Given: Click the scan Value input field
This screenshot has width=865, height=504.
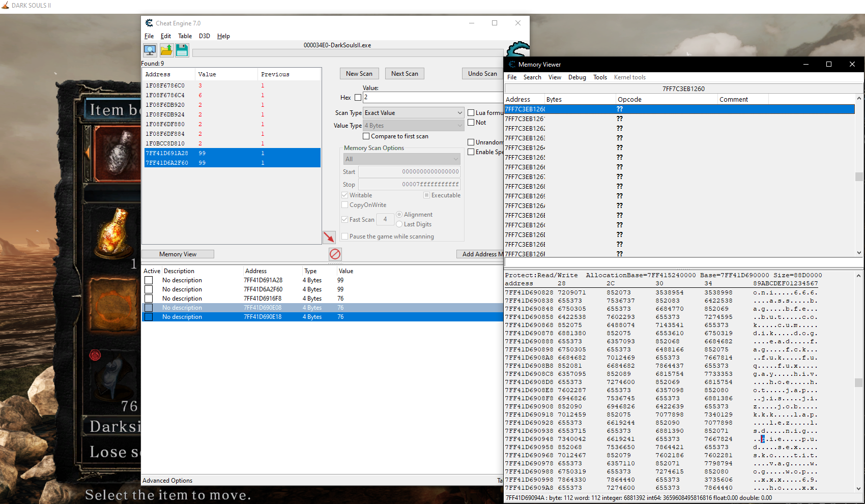Looking at the screenshot, I should click(432, 97).
